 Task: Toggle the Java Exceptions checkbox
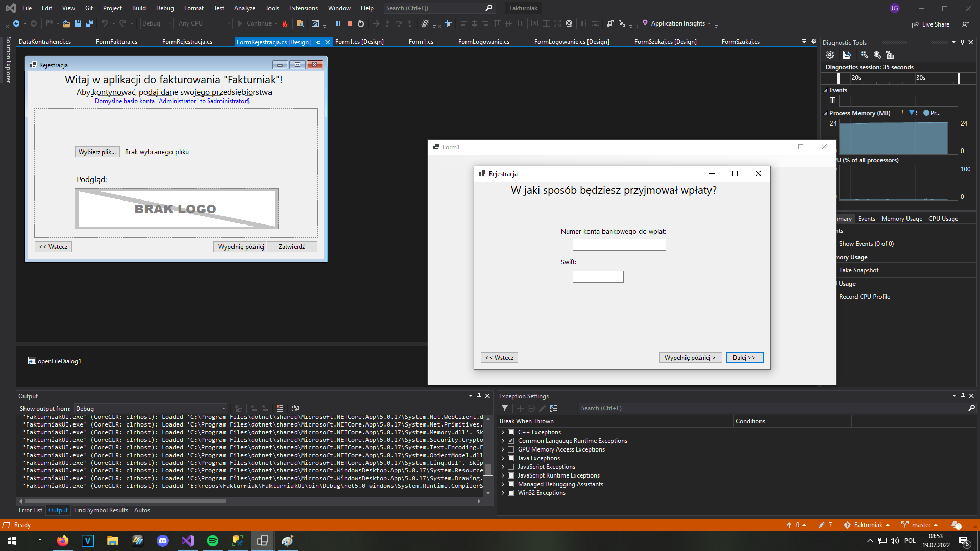(511, 458)
